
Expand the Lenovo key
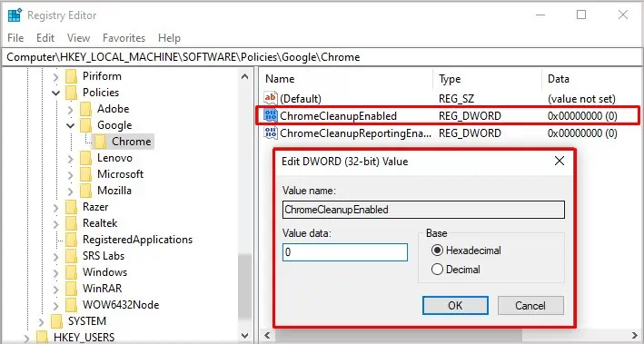[x=70, y=159]
